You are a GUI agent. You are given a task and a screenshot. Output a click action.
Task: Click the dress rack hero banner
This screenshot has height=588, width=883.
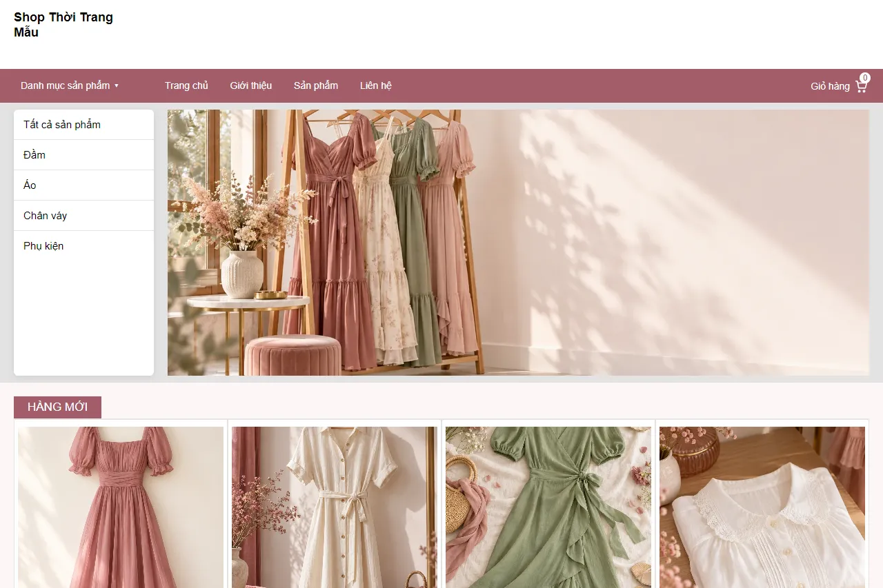(518, 243)
